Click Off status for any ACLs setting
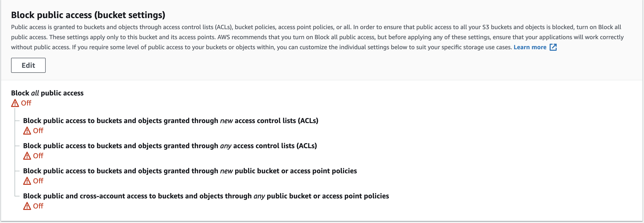The width and height of the screenshot is (644, 223). [x=38, y=156]
